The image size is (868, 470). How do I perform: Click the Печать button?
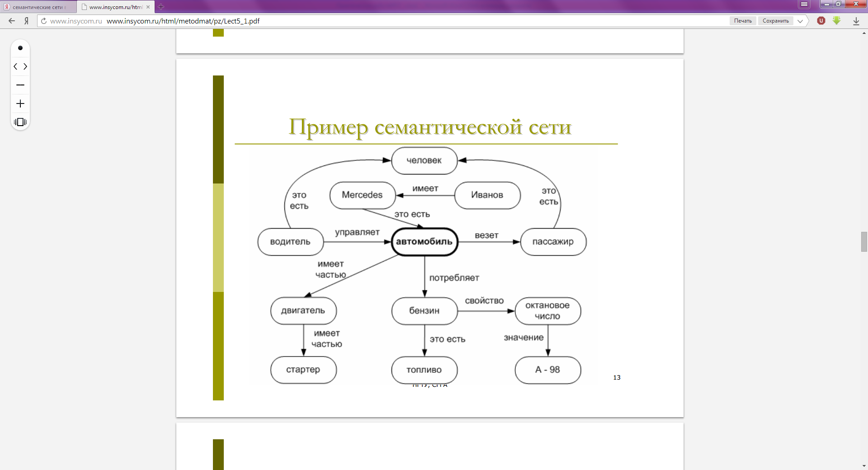[x=743, y=21]
